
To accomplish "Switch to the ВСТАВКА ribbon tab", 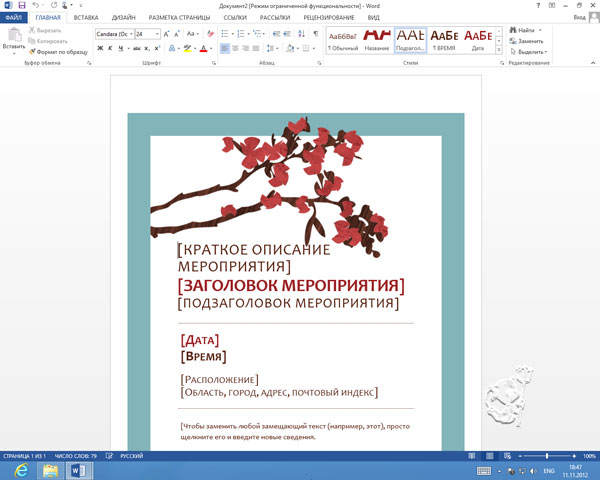I will click(86, 17).
